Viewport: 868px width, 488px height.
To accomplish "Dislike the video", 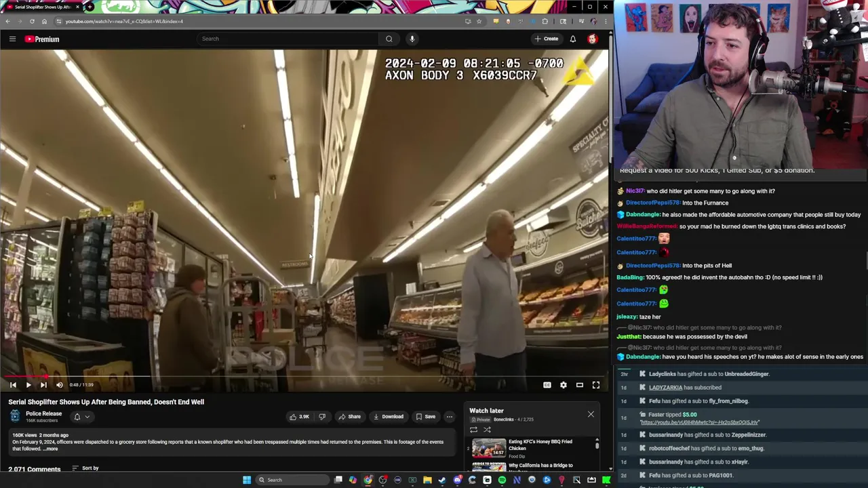I will (x=322, y=417).
